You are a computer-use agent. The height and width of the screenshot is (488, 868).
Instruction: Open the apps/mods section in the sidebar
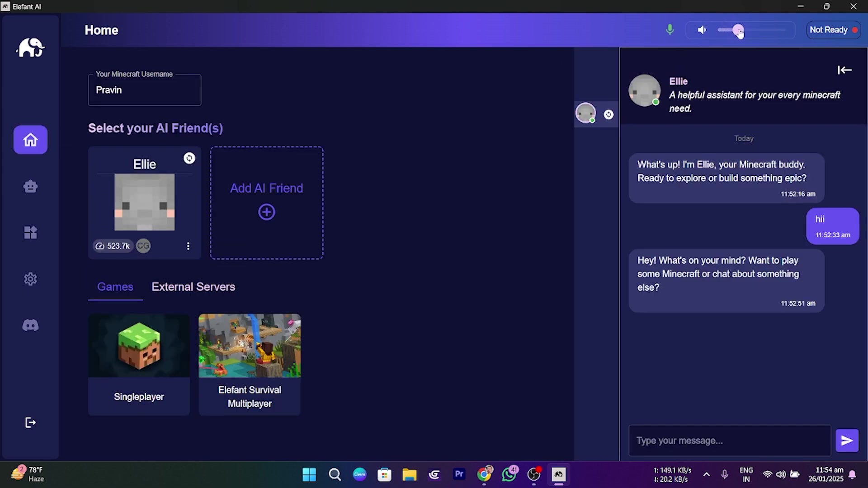point(30,232)
